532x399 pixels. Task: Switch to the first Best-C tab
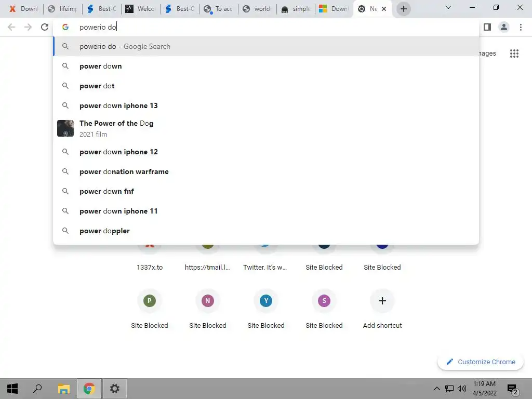(x=102, y=9)
